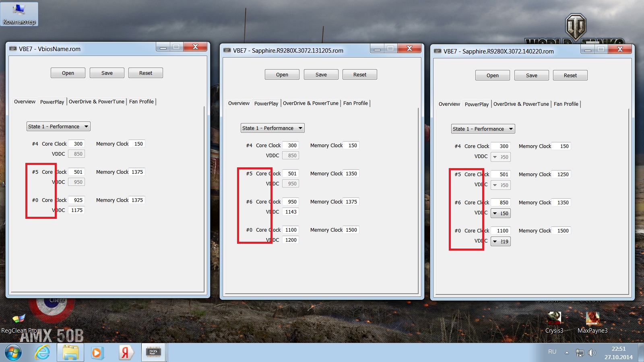Click #5 Memory Clock field 1350 in 131205.rom
This screenshot has height=362, width=644.
point(351,173)
